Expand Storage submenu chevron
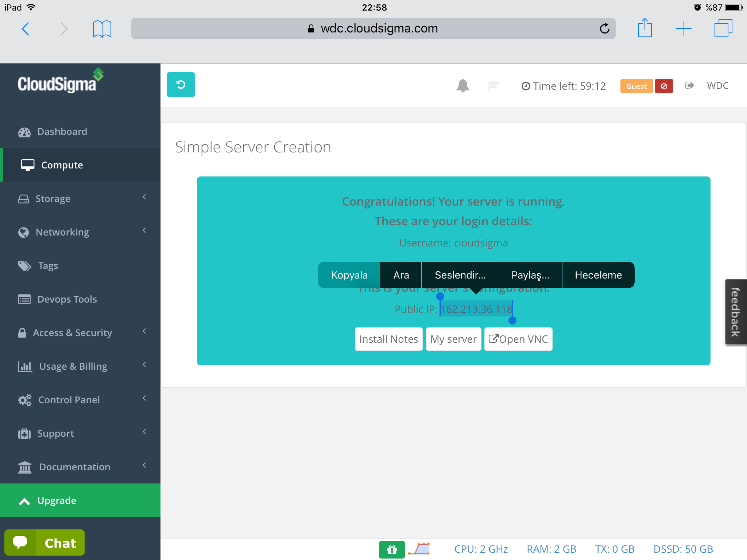 [x=144, y=197]
